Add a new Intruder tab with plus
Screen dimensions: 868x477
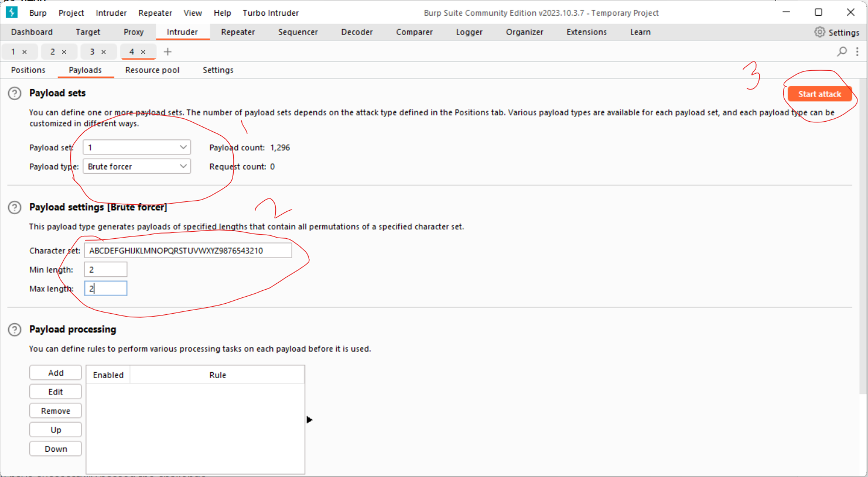(168, 52)
